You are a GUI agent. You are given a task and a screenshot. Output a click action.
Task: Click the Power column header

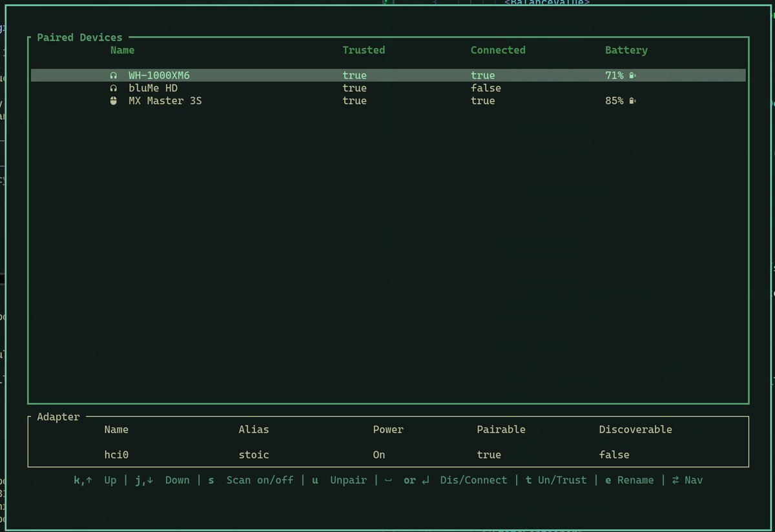pyautogui.click(x=388, y=429)
